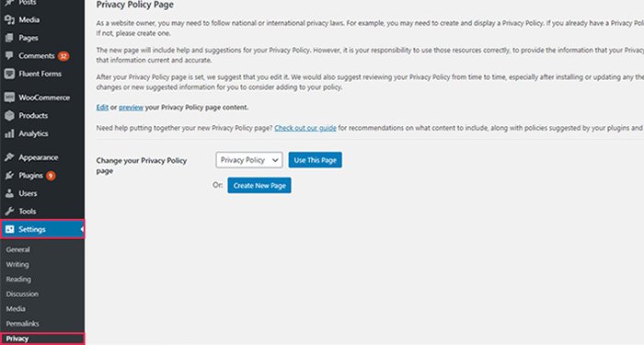This screenshot has height=345, width=644.
Task: Click the Media sidebar icon
Action: (x=9, y=19)
